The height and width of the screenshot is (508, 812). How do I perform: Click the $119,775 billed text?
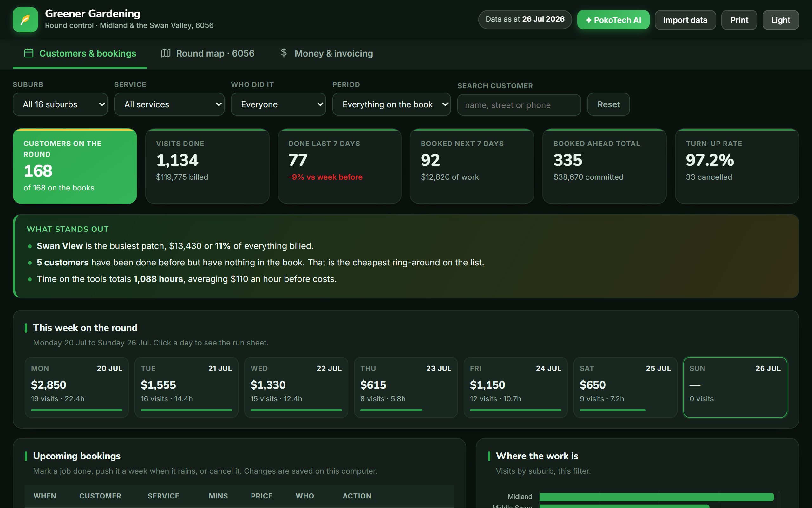pyautogui.click(x=182, y=177)
